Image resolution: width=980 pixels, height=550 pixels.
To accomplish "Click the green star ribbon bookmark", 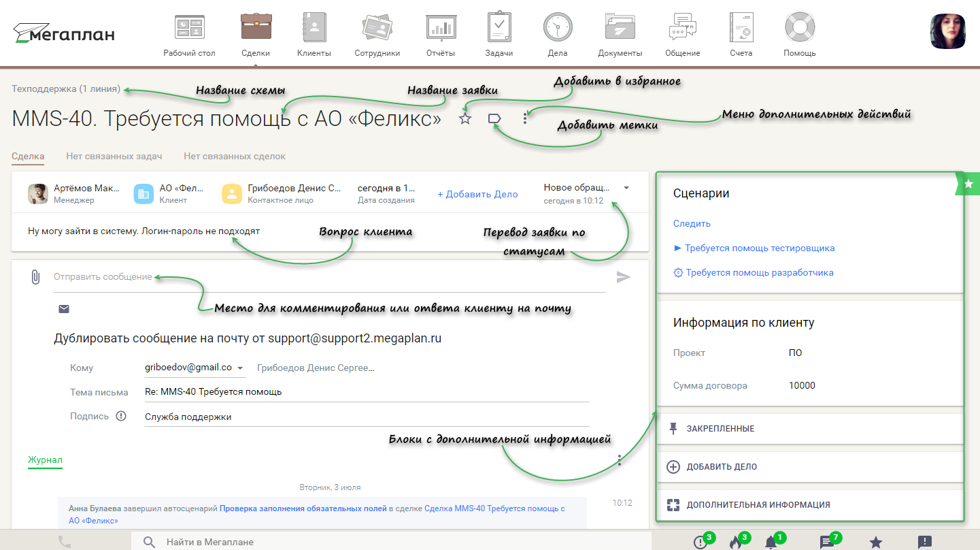I will [x=968, y=184].
